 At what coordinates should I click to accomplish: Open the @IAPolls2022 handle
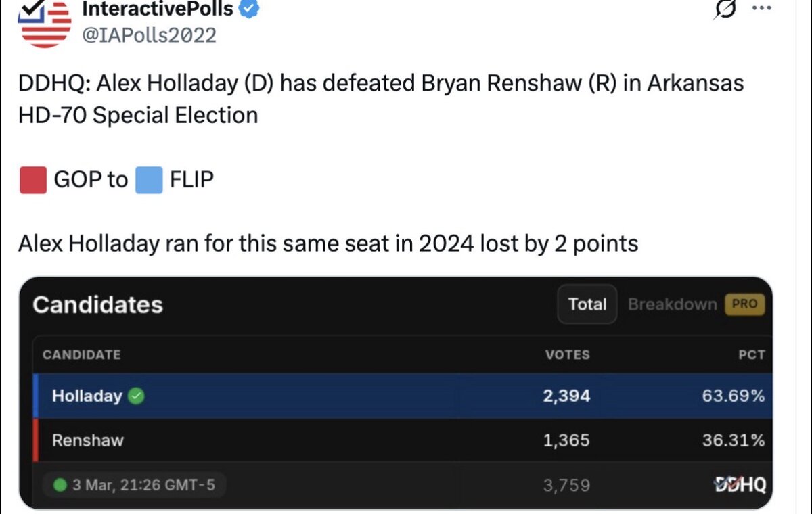[149, 34]
